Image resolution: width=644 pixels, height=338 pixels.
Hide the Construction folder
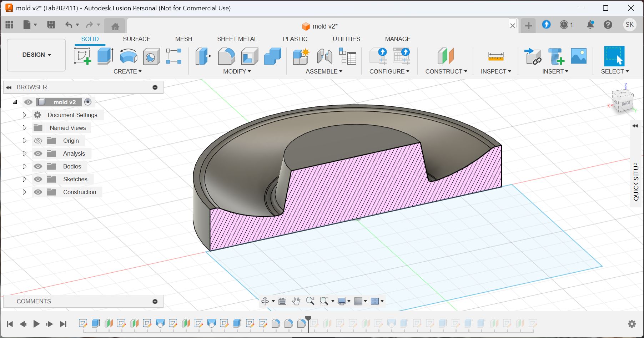tap(38, 192)
